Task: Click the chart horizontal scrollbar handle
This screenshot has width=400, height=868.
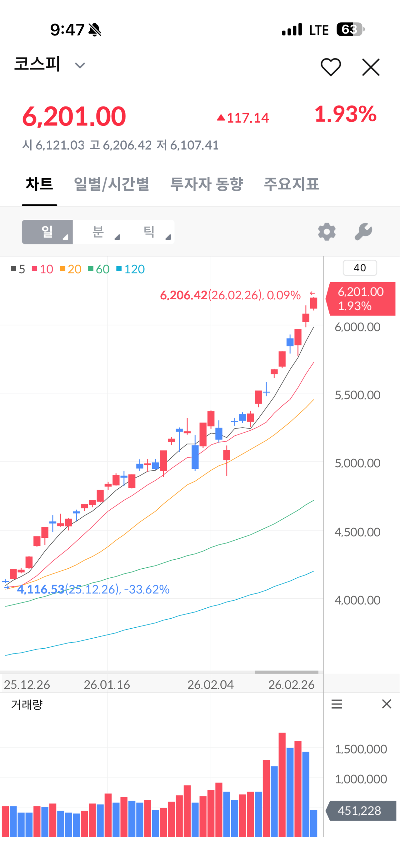Action: click(x=286, y=672)
